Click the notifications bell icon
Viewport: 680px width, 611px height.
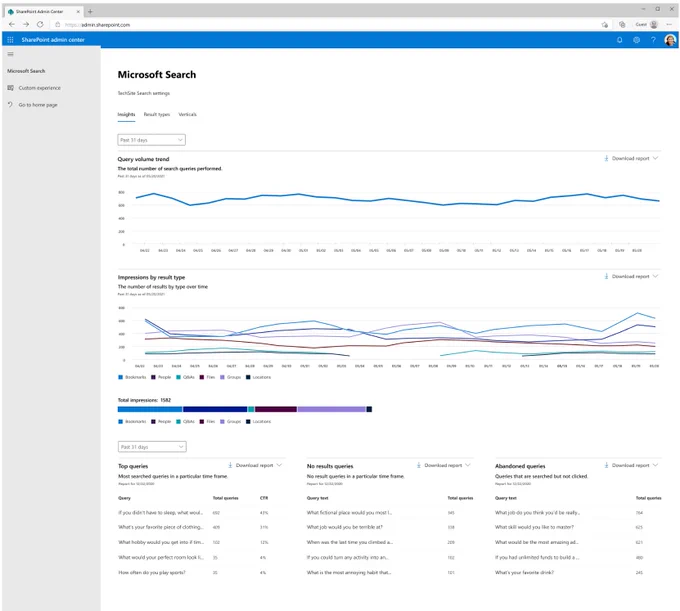pyautogui.click(x=619, y=40)
